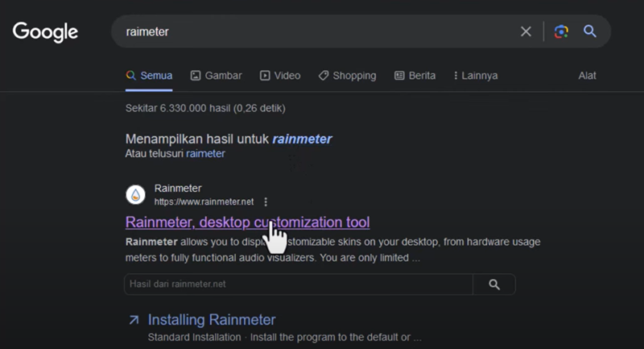Search instead for raimeter link
Viewport: 644px width, 349px height.
coord(205,154)
